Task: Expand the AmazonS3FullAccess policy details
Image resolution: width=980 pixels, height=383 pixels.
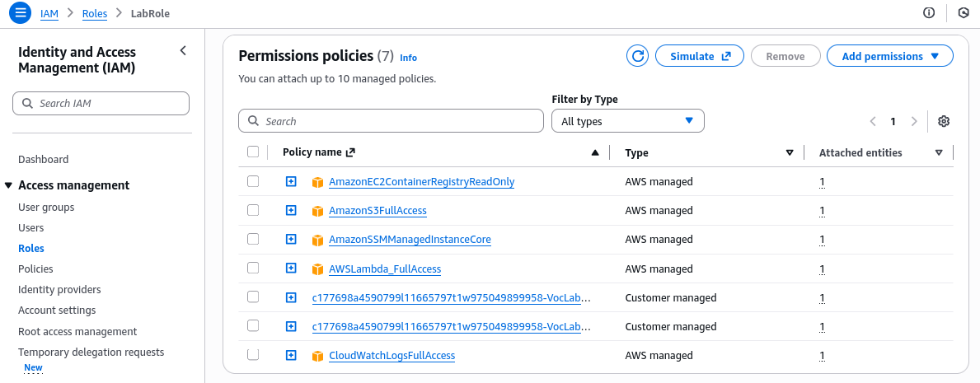Action: 291,210
